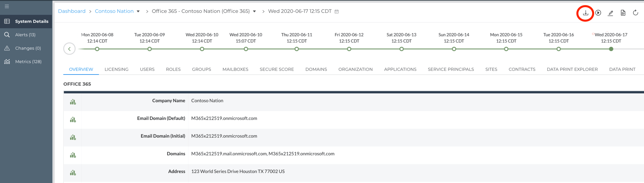Switch to the Groups tab
Image resolution: width=644 pixels, height=183 pixels.
click(x=202, y=69)
